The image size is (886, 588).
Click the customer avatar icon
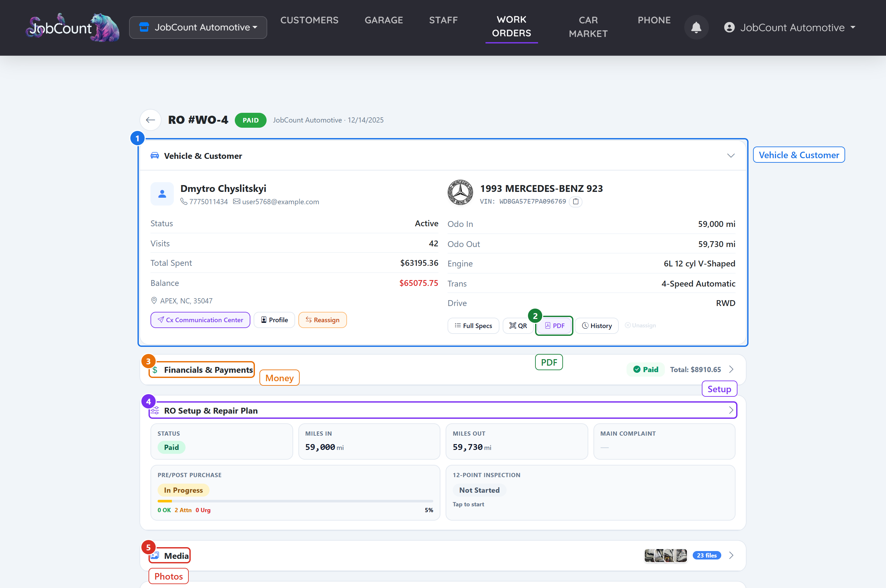(162, 194)
